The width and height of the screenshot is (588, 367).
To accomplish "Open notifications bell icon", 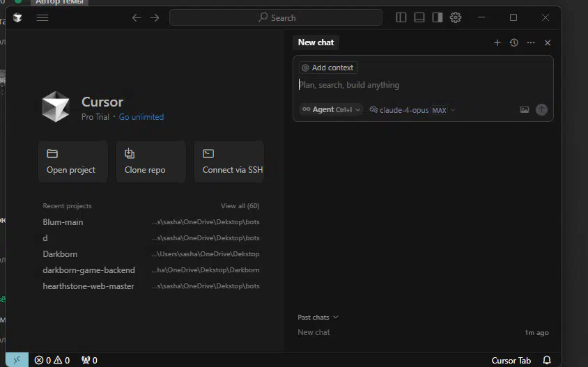I will click(547, 360).
